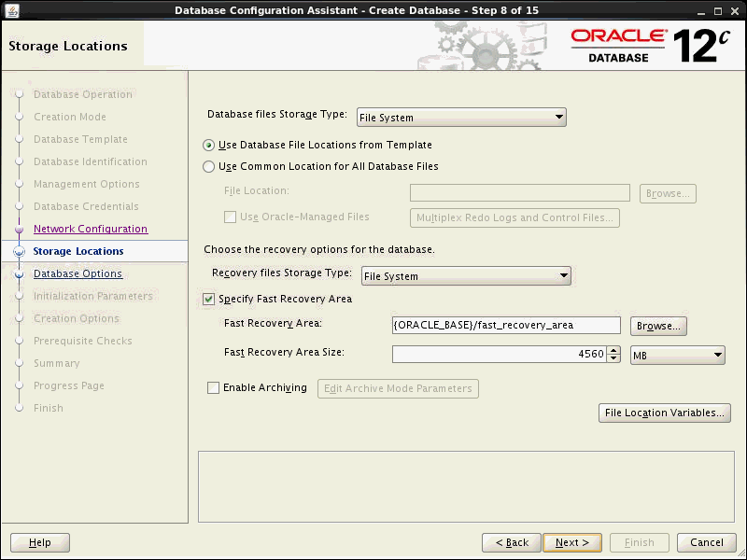The image size is (747, 560).
Task: Open Multiplex Redo Logs and Control Files
Action: (514, 218)
